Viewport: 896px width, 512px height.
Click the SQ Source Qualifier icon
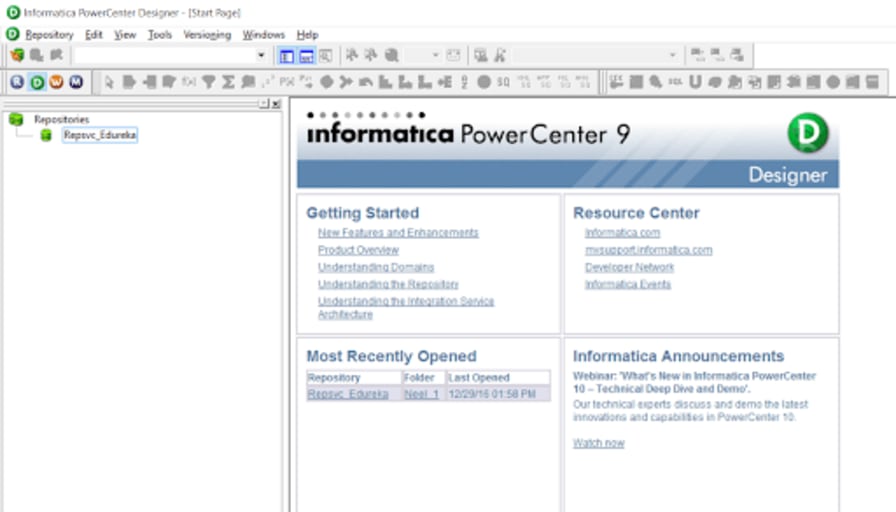click(503, 82)
